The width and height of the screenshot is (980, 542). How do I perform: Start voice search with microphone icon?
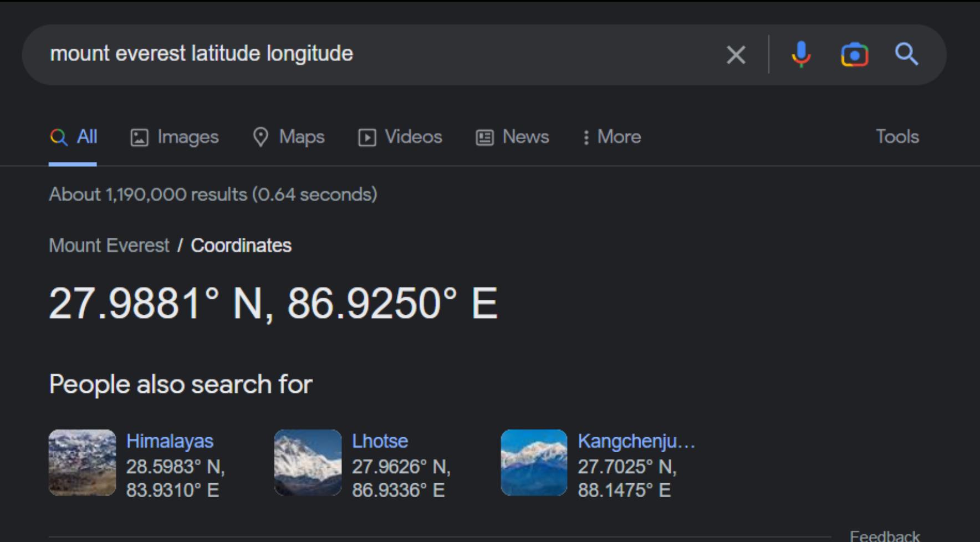tap(801, 54)
